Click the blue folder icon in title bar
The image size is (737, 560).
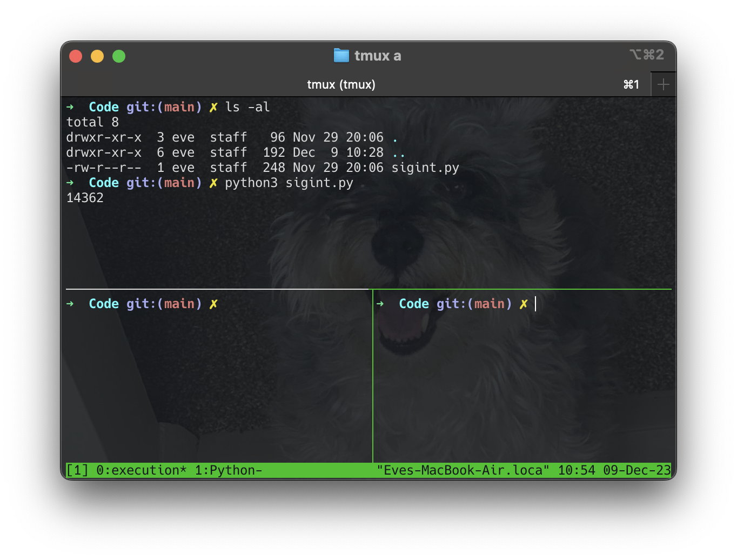point(341,56)
